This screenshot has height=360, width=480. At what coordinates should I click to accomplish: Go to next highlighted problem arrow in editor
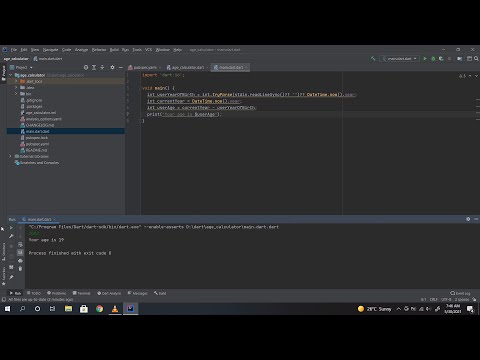coord(476,76)
